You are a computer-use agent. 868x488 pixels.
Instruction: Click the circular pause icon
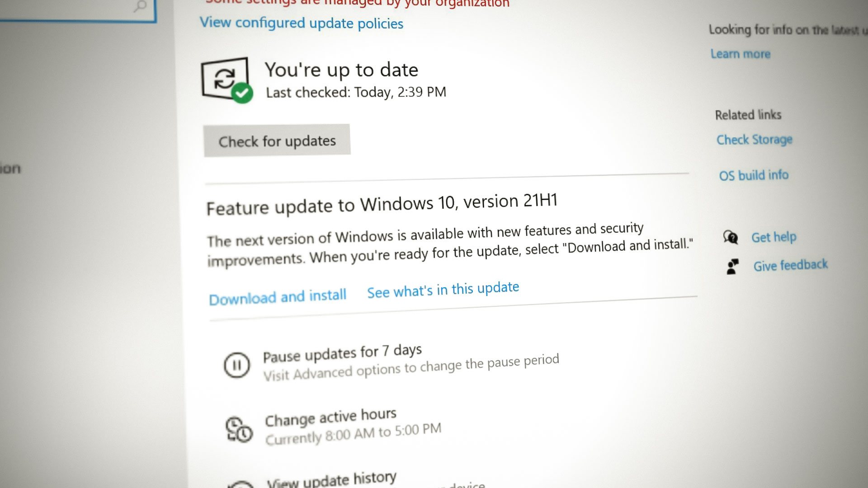point(237,365)
